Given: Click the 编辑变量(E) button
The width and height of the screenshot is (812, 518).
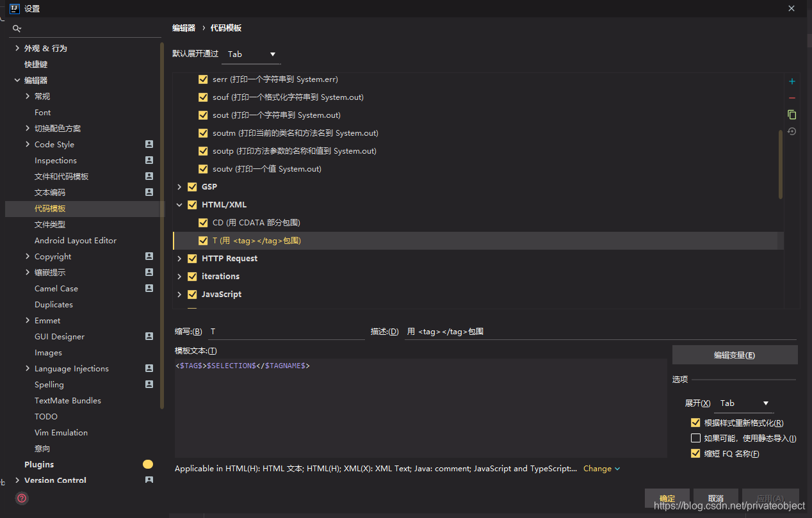Looking at the screenshot, I should [x=735, y=355].
